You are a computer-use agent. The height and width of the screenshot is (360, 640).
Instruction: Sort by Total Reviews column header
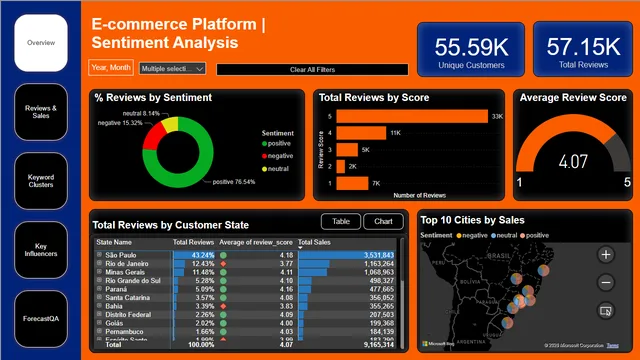coord(193,242)
